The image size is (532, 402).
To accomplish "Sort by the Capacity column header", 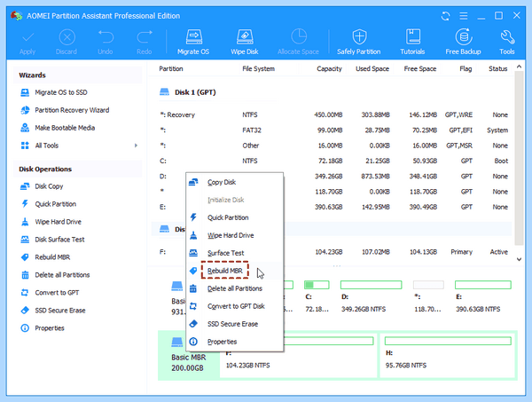I will [x=329, y=68].
